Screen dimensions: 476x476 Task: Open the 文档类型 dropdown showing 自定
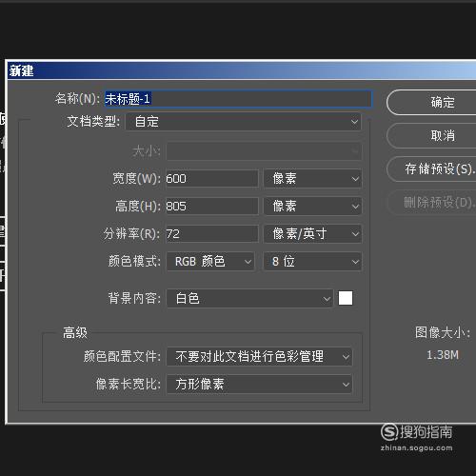(244, 122)
